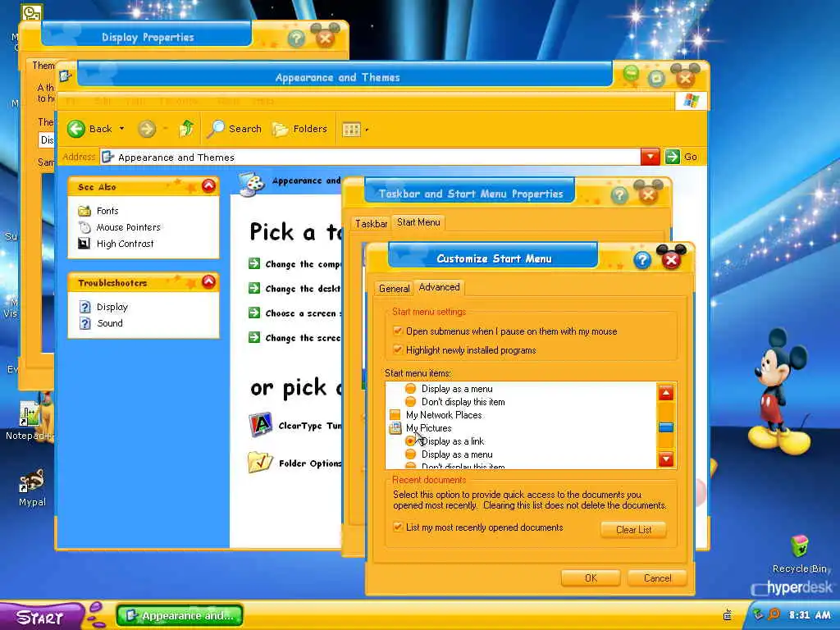Open the Search magnifier in toolbar
840x630 pixels.
(216, 129)
